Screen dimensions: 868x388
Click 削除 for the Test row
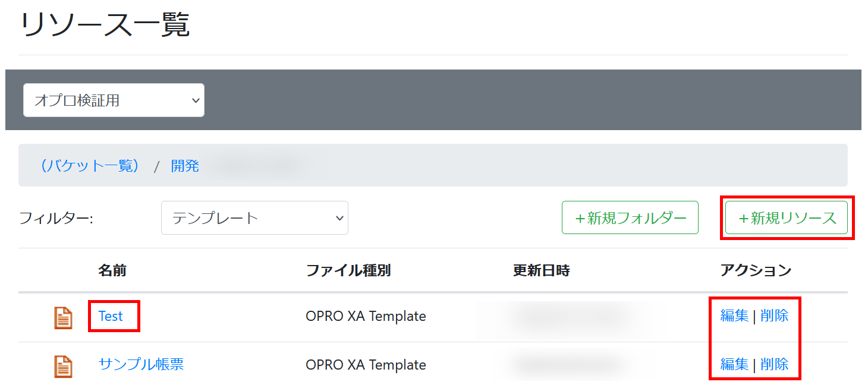(x=775, y=316)
